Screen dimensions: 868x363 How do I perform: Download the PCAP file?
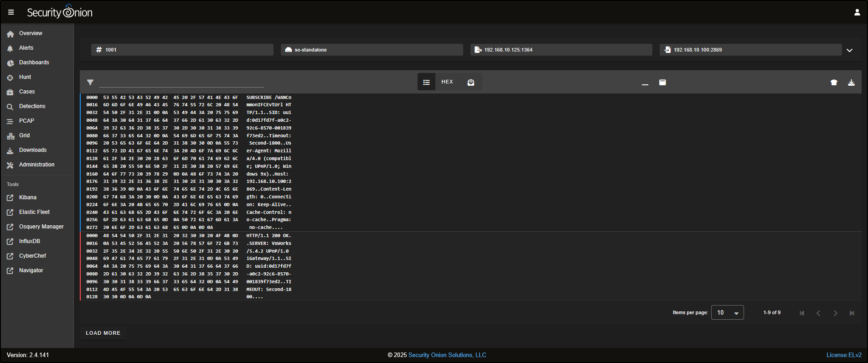click(851, 83)
